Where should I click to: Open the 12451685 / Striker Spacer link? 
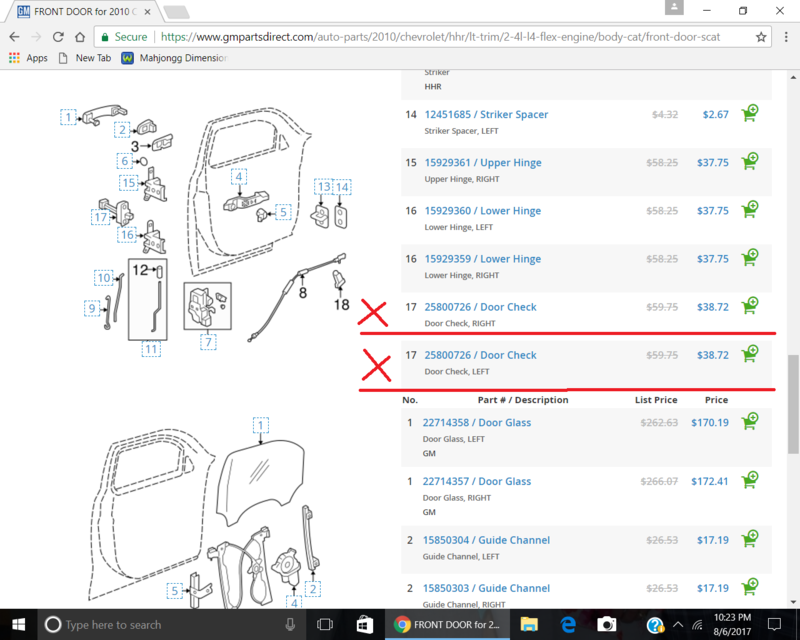(x=486, y=114)
